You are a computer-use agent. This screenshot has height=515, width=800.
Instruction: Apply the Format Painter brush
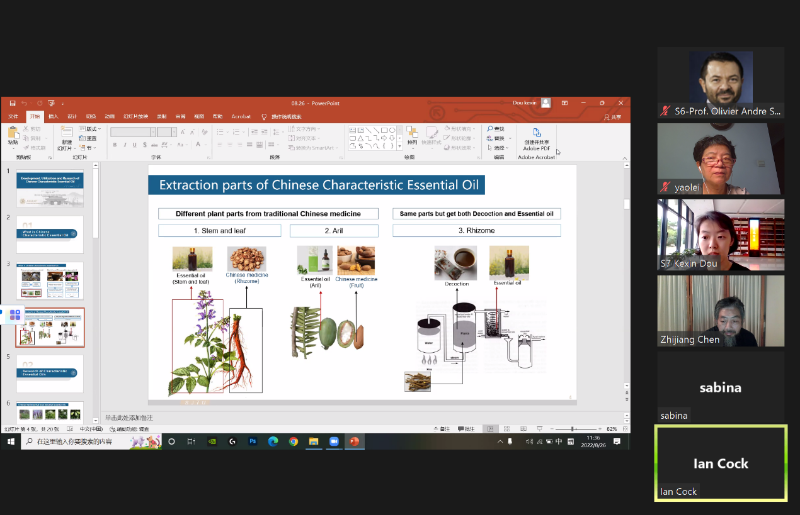34,148
